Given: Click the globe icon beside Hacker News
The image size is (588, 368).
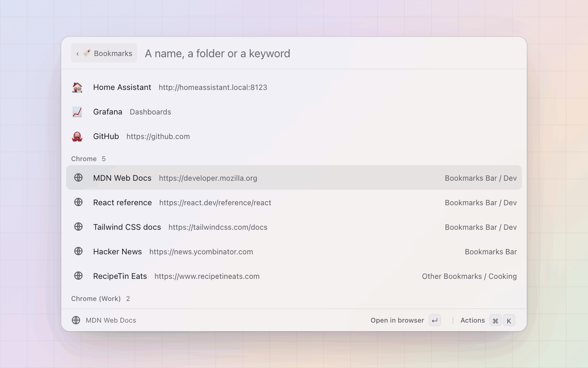Looking at the screenshot, I should (78, 251).
